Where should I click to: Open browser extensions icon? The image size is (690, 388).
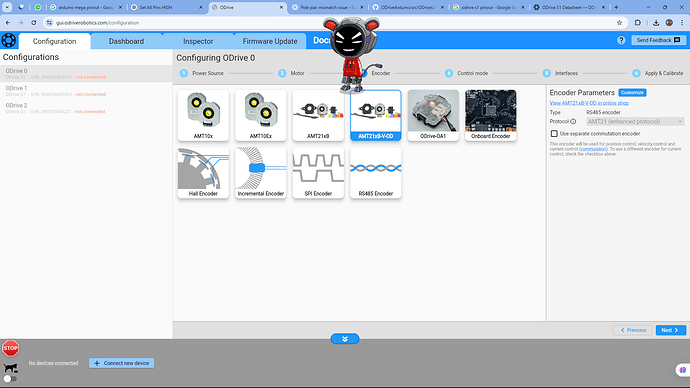(638, 22)
